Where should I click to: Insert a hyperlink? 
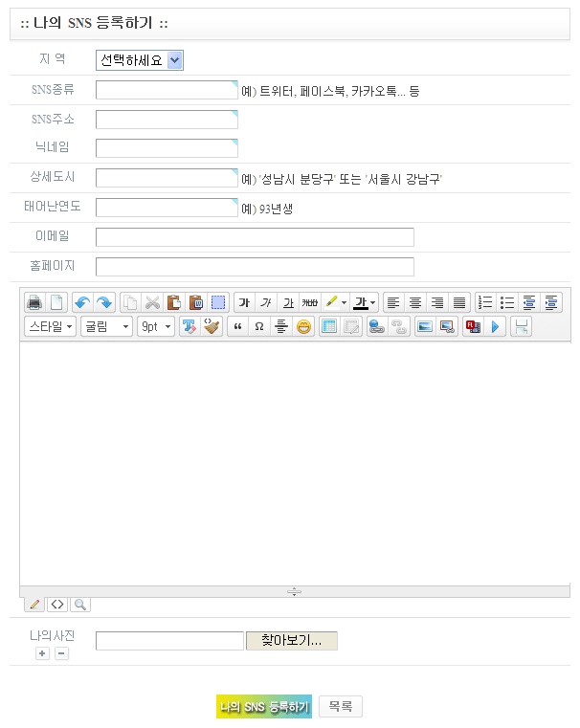377,327
